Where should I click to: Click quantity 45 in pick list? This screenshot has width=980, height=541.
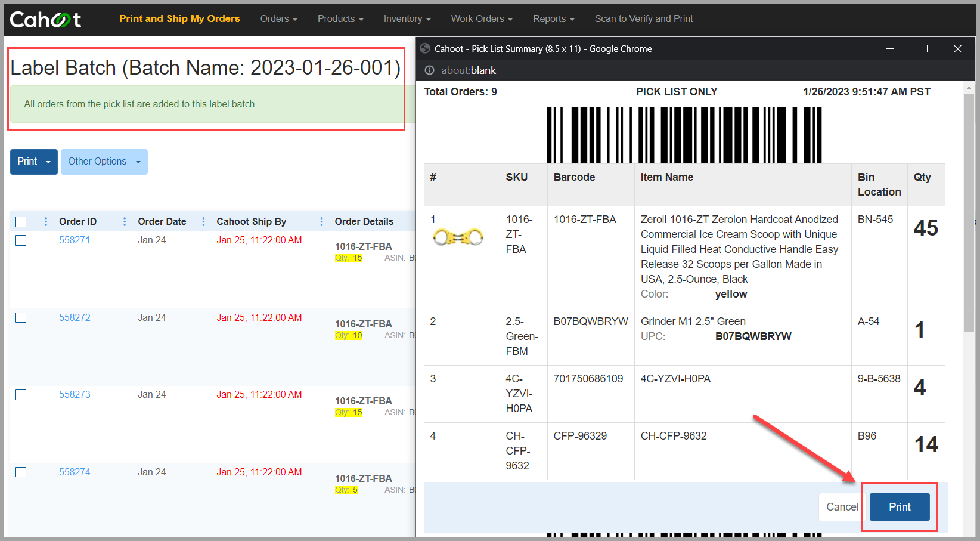point(926,228)
